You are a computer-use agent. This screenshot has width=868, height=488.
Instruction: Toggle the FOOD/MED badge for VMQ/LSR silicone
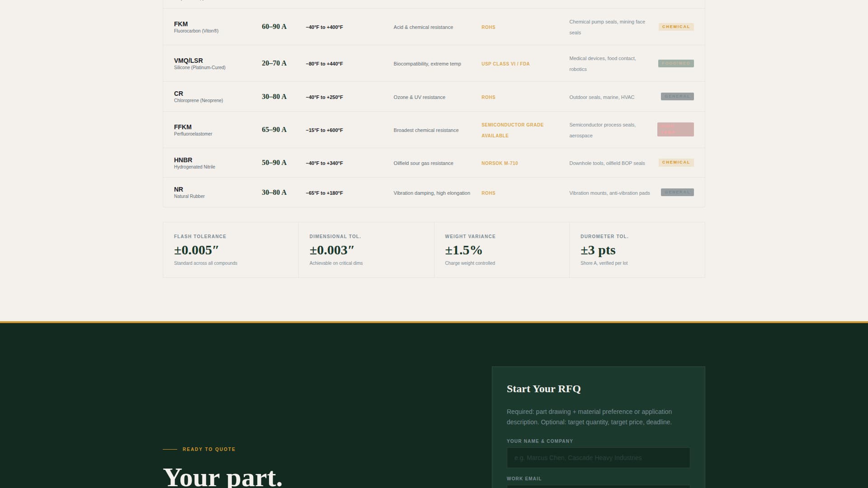point(676,63)
